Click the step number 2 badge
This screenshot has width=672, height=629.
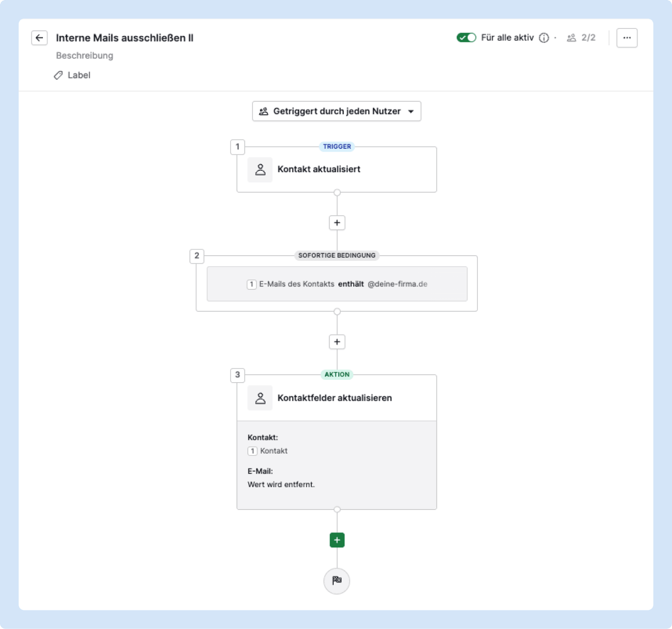pos(197,256)
